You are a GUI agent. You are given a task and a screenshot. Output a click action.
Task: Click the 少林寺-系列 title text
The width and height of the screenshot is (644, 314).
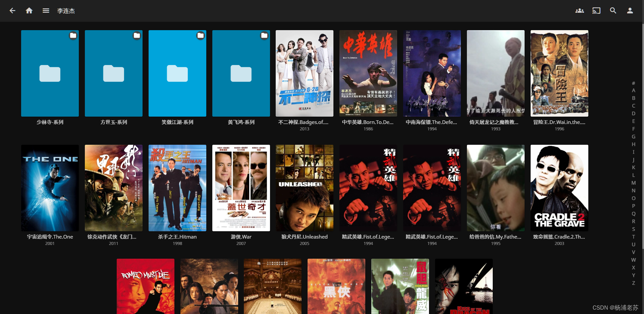(x=50, y=122)
